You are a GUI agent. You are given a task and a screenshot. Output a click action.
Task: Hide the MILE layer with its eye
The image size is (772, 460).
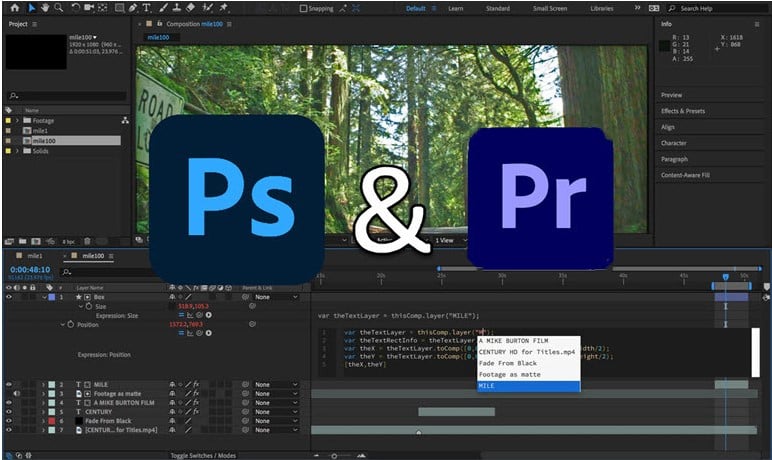click(x=8, y=385)
